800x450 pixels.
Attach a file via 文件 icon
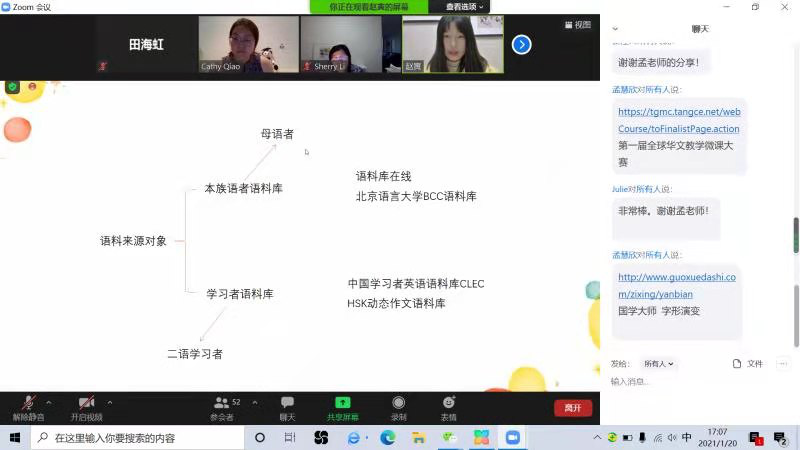(748, 364)
